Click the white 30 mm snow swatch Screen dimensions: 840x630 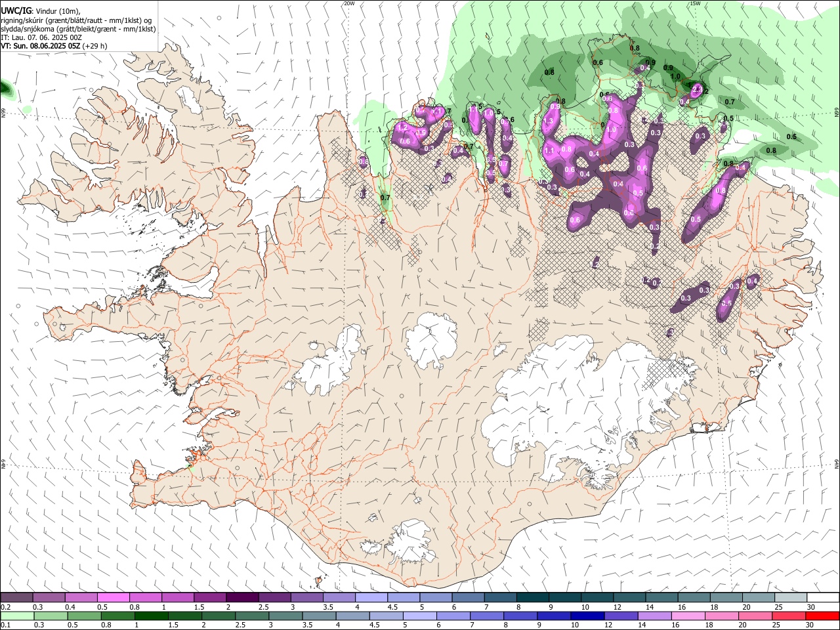[x=823, y=598]
